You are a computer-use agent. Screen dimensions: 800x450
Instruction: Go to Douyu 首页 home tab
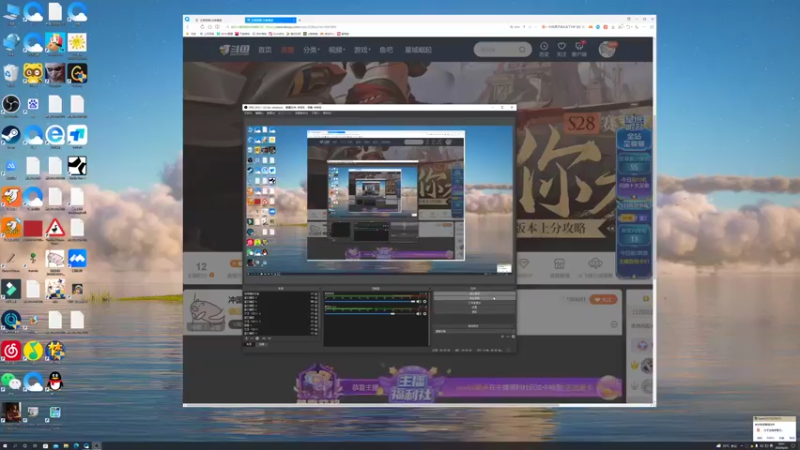(x=265, y=50)
